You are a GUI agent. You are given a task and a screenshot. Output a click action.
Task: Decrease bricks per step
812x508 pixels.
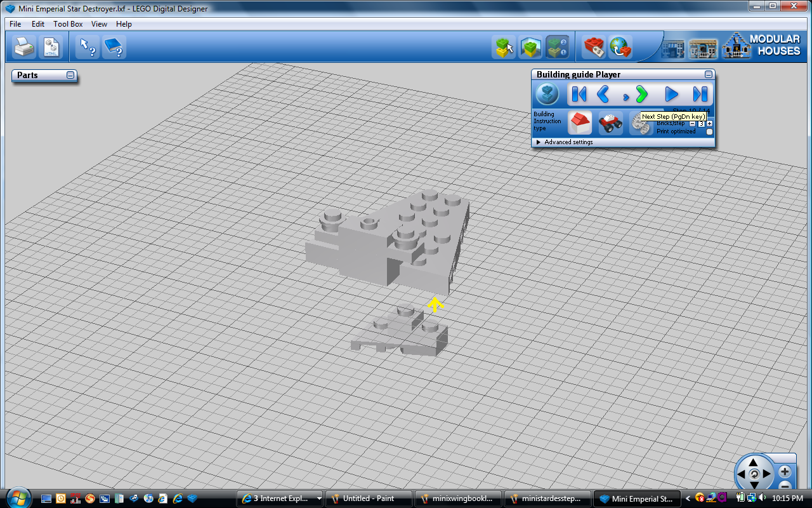pyautogui.click(x=692, y=124)
